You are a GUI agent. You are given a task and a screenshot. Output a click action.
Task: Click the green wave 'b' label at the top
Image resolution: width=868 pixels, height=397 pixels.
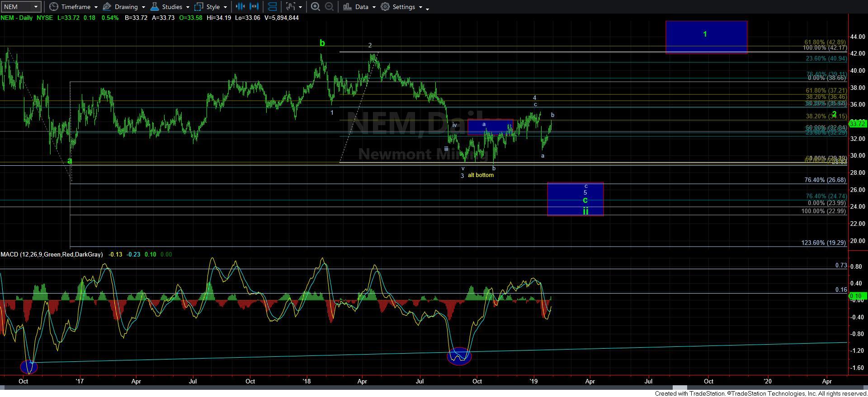point(322,43)
